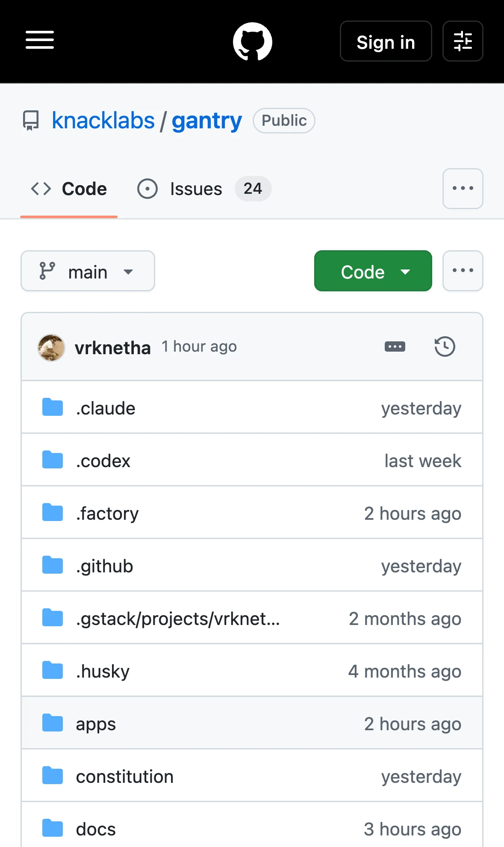Open the constitution folder
The image size is (504, 847).
click(124, 777)
